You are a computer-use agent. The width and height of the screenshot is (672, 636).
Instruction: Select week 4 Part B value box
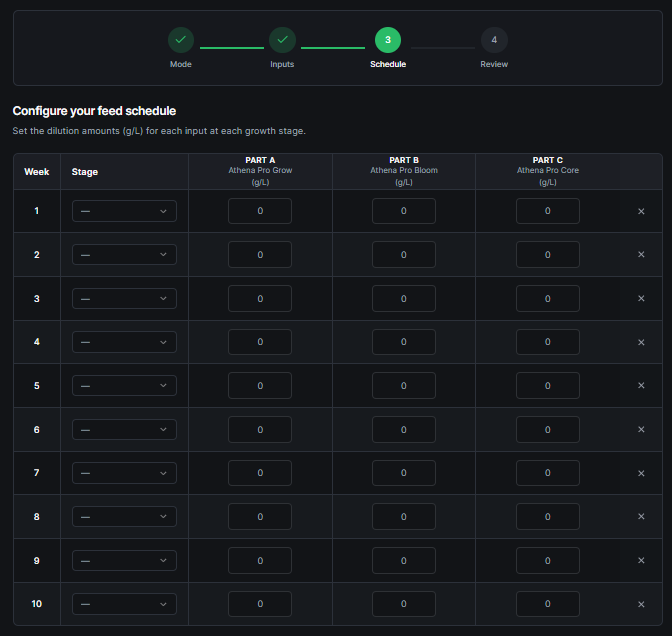coord(404,342)
